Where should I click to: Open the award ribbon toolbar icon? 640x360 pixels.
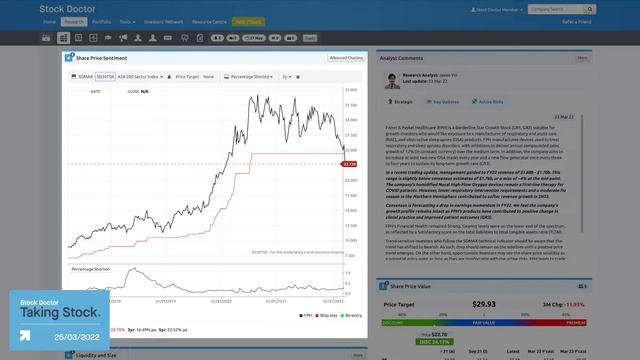click(x=184, y=38)
